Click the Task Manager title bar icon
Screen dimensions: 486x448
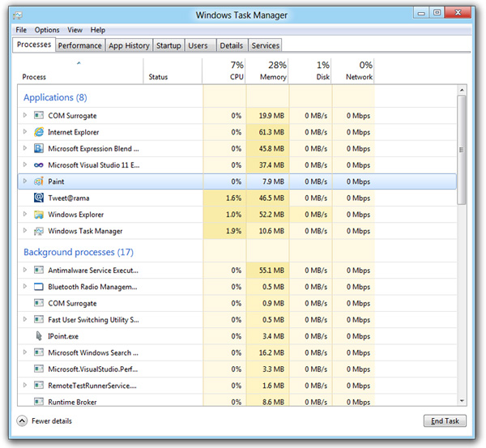(x=18, y=15)
